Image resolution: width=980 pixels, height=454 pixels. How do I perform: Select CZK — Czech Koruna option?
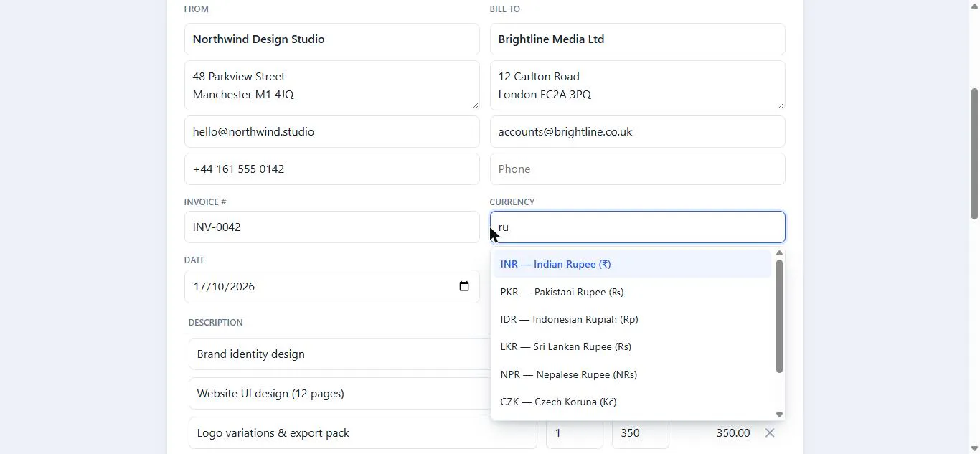point(632,402)
